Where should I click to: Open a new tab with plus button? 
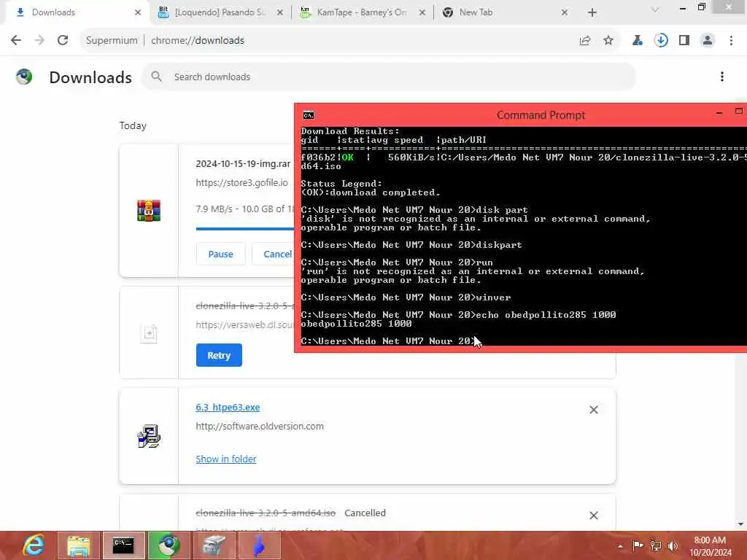(592, 12)
